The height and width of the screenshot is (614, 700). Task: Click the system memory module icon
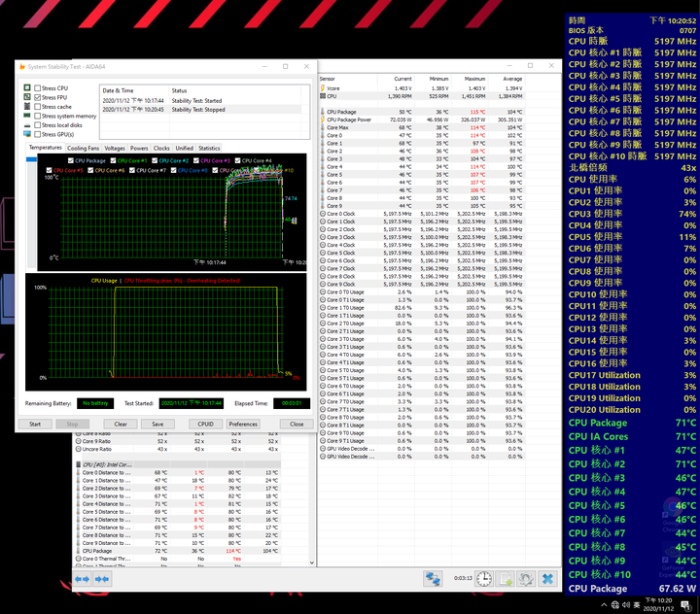27,116
